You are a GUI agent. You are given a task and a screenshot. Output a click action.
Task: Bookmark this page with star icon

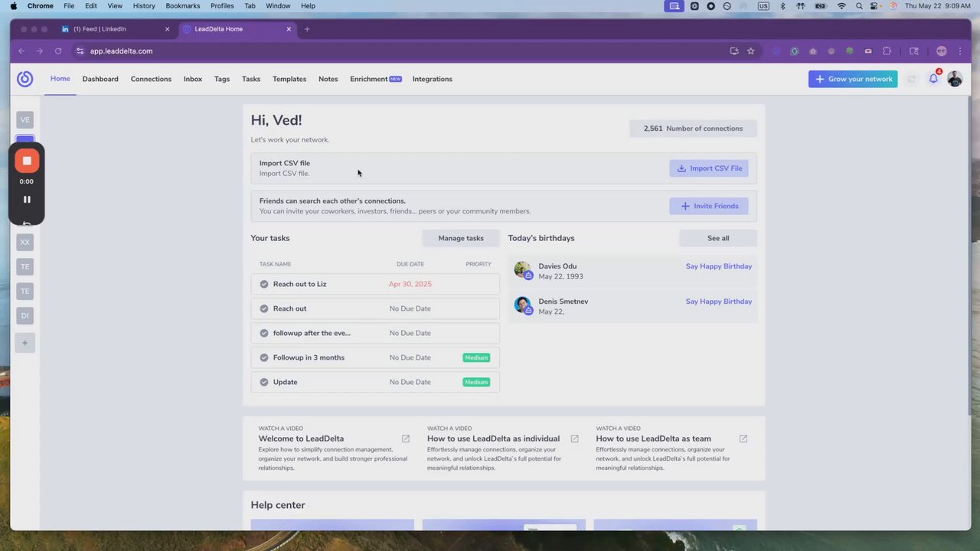751,51
